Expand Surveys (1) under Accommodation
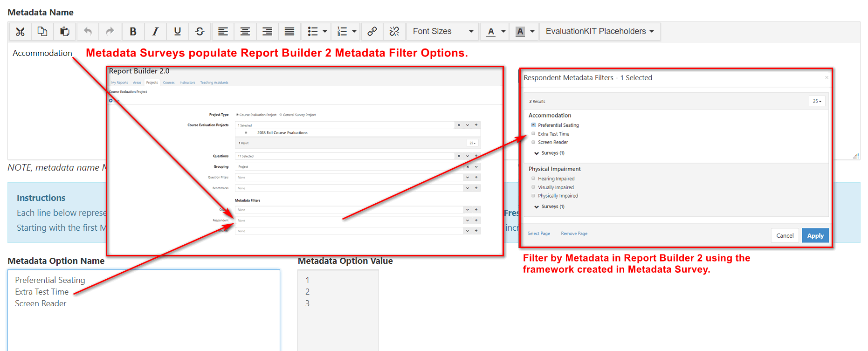 click(549, 153)
